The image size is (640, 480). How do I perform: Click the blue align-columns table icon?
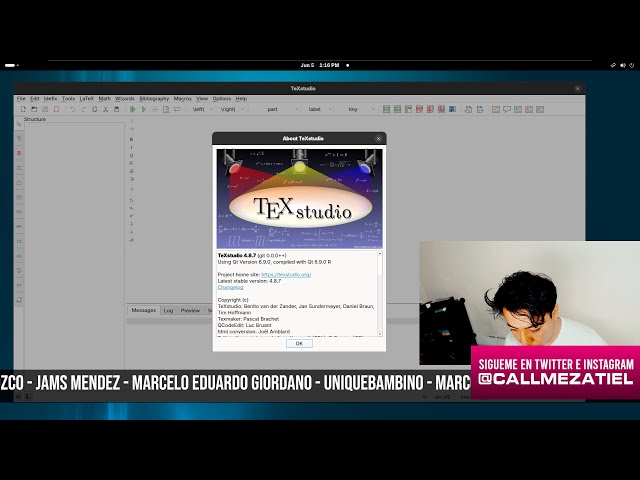coord(452,109)
